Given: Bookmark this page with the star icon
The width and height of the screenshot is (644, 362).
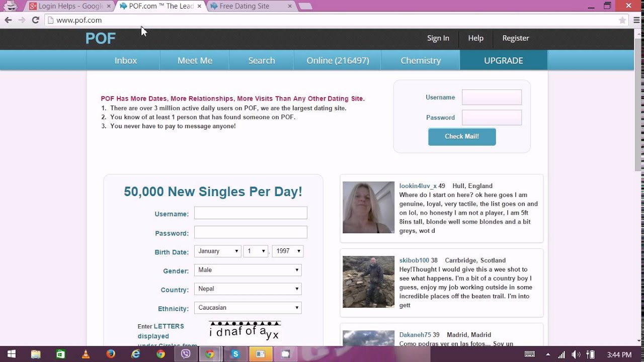Looking at the screenshot, I should point(622,20).
